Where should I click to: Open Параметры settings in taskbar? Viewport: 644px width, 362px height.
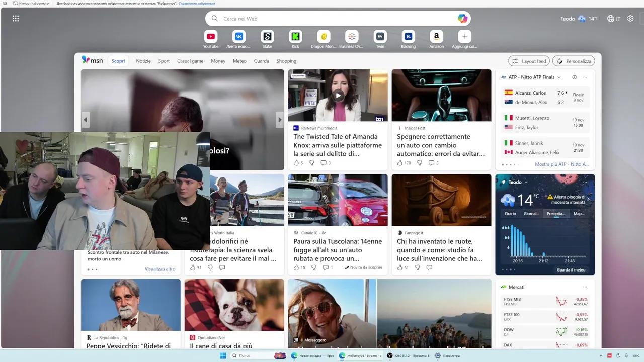tap(447, 356)
